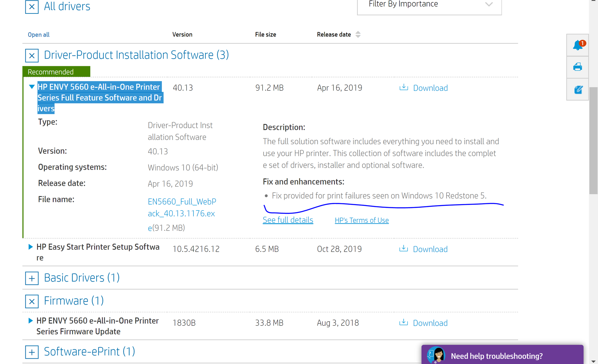Expand the Software-ePrint section
598x364 pixels.
coord(31,352)
